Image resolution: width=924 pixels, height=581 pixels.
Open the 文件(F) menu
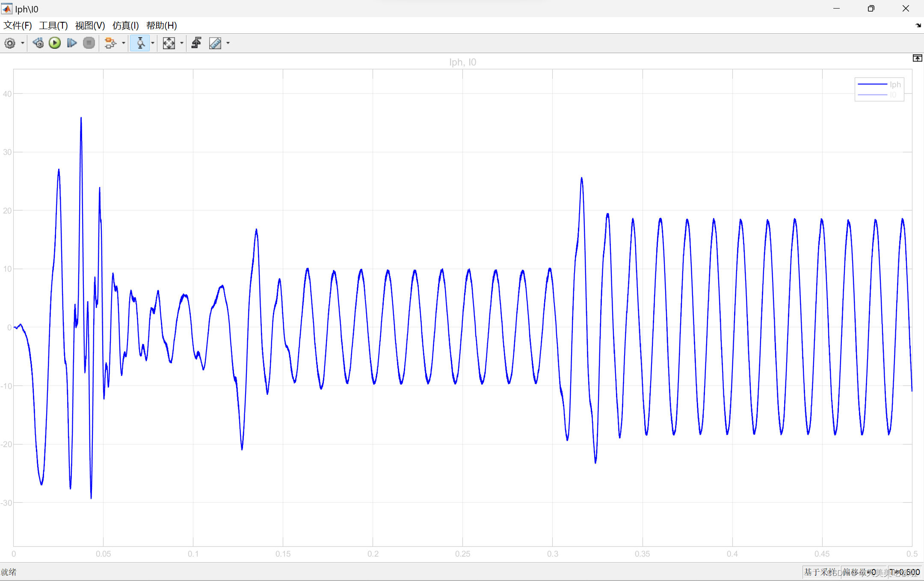coord(18,25)
